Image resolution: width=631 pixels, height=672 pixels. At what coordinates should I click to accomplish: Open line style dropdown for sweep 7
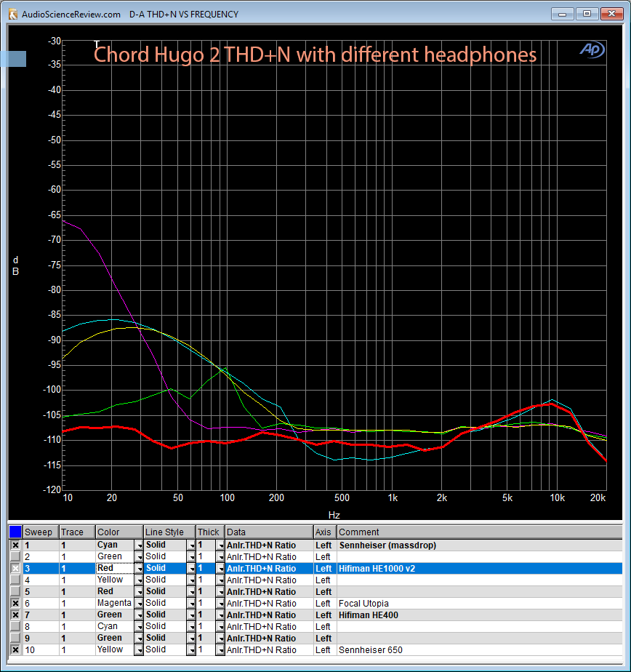coord(191,615)
